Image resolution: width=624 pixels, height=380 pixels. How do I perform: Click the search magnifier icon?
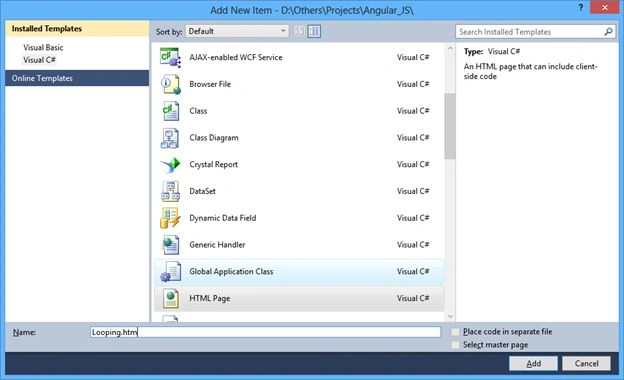(x=608, y=32)
